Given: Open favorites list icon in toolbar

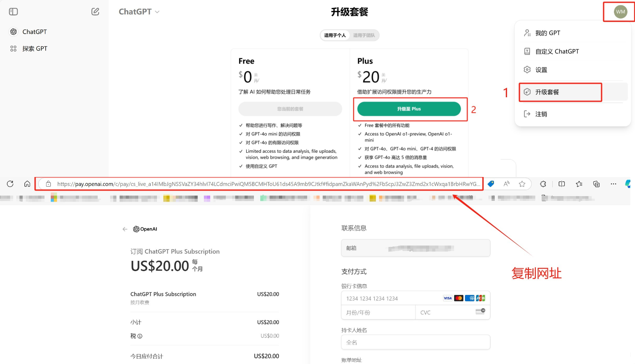Looking at the screenshot, I should point(579,184).
